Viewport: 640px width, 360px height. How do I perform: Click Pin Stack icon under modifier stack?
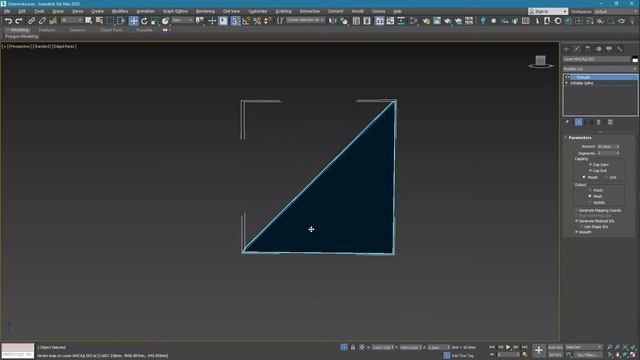[x=567, y=122]
